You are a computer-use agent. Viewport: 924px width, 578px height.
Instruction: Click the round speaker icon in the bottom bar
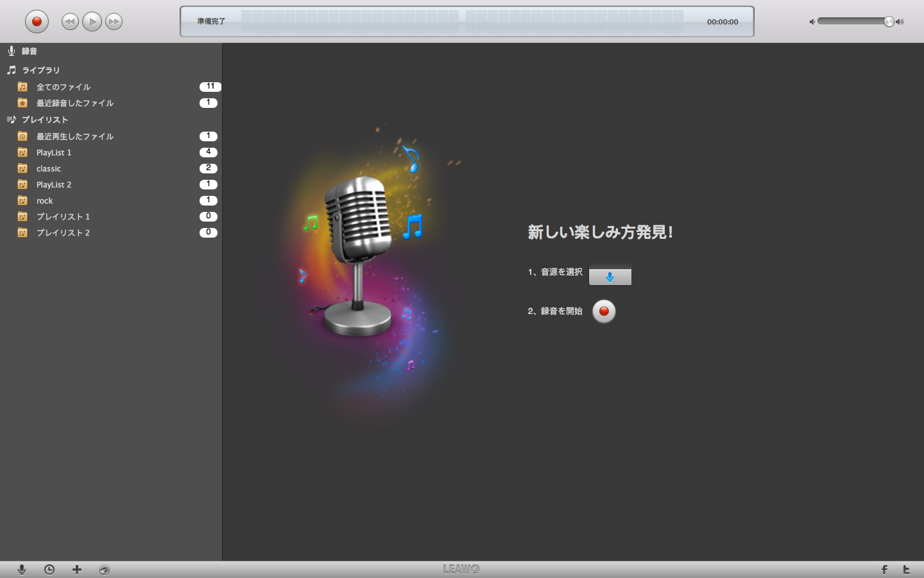(x=105, y=570)
